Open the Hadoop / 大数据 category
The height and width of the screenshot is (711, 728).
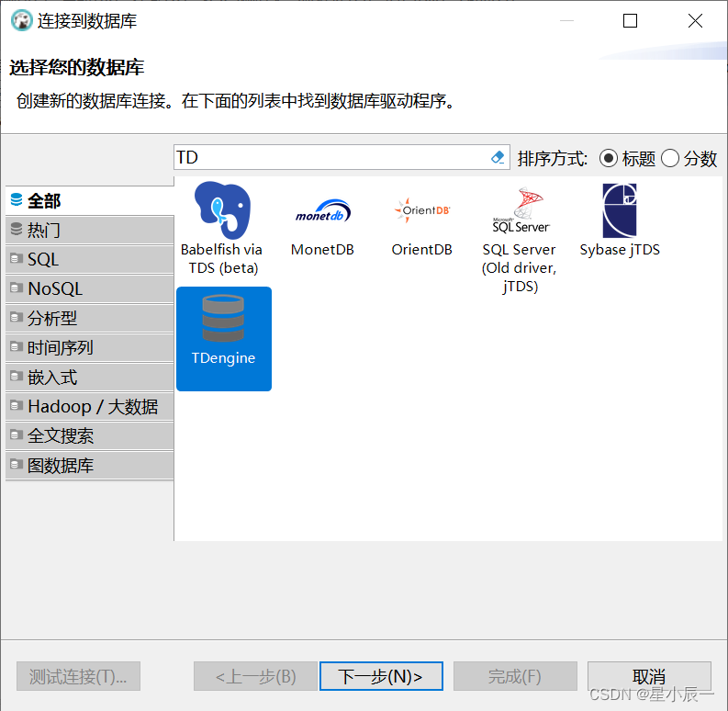coord(90,407)
